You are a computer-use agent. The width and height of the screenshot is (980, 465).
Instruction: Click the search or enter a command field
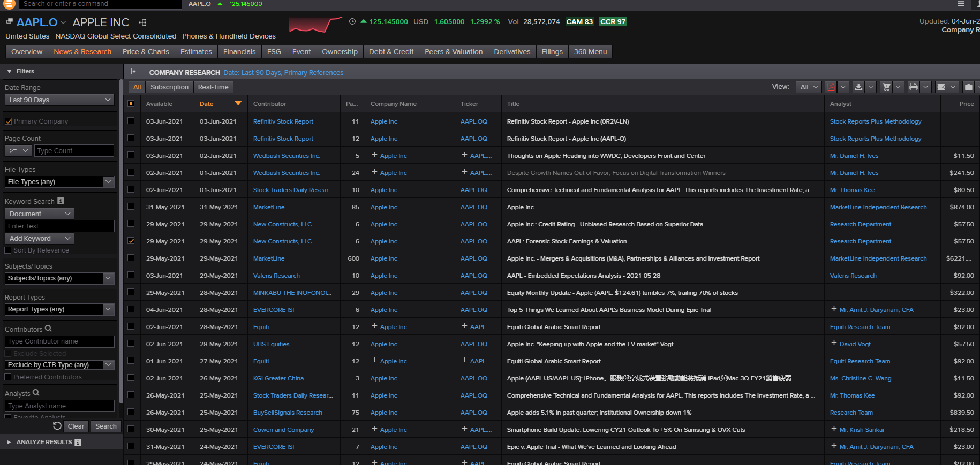[100, 4]
